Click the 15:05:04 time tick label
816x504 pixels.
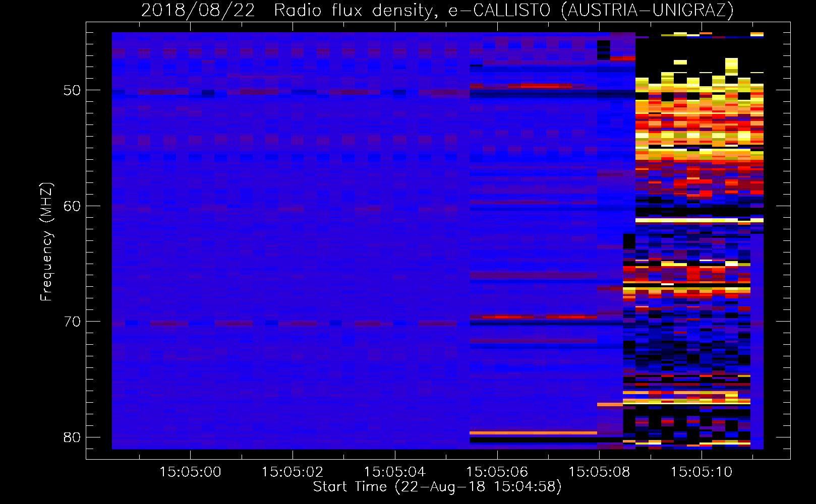(x=395, y=472)
